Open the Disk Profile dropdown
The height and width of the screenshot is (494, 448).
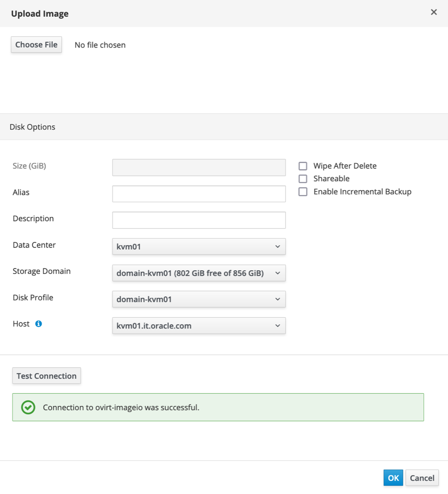199,299
